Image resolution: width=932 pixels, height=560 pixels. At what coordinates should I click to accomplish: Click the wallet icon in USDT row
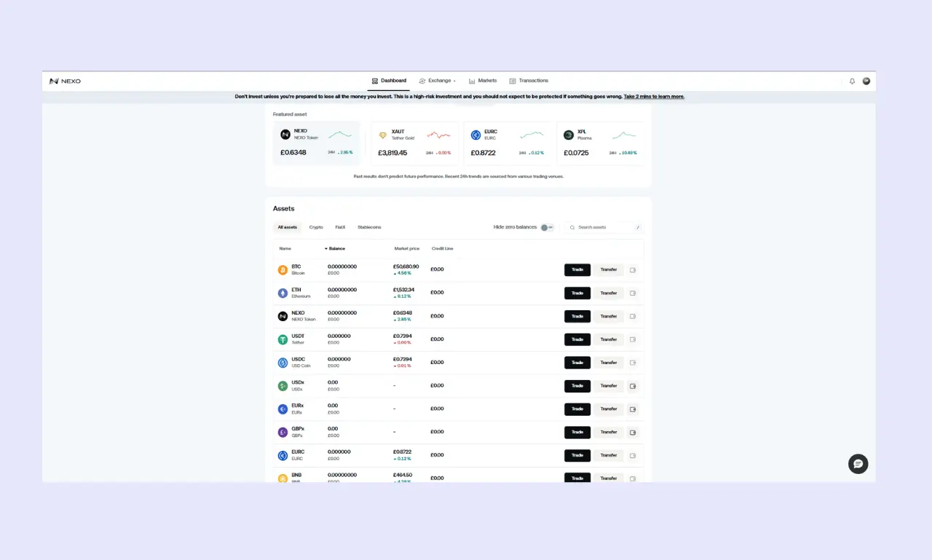coord(633,339)
